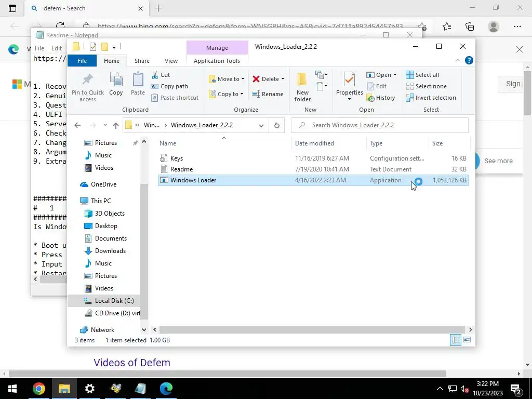Switch to details view layout icon
The height and width of the screenshot is (399, 532).
pyautogui.click(x=456, y=340)
